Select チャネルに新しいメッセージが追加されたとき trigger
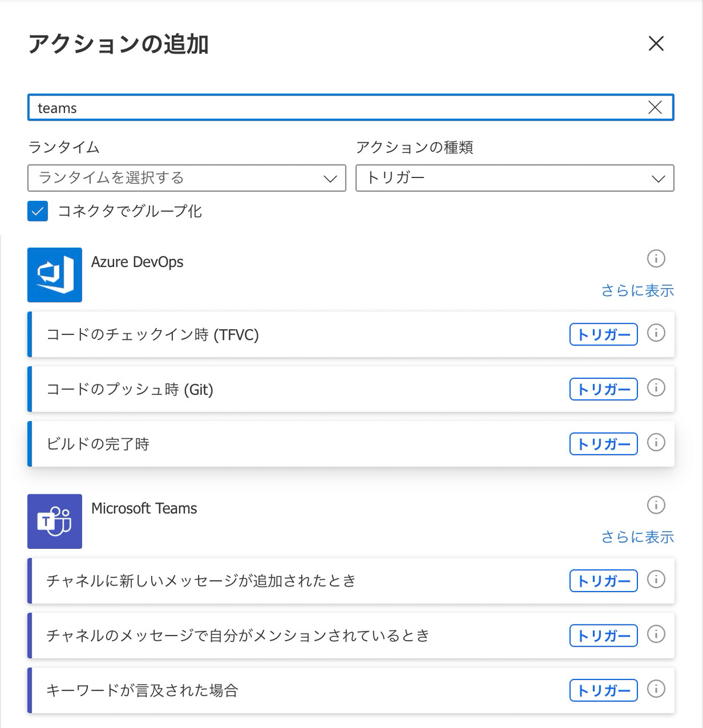The height and width of the screenshot is (728, 703). 351,581
